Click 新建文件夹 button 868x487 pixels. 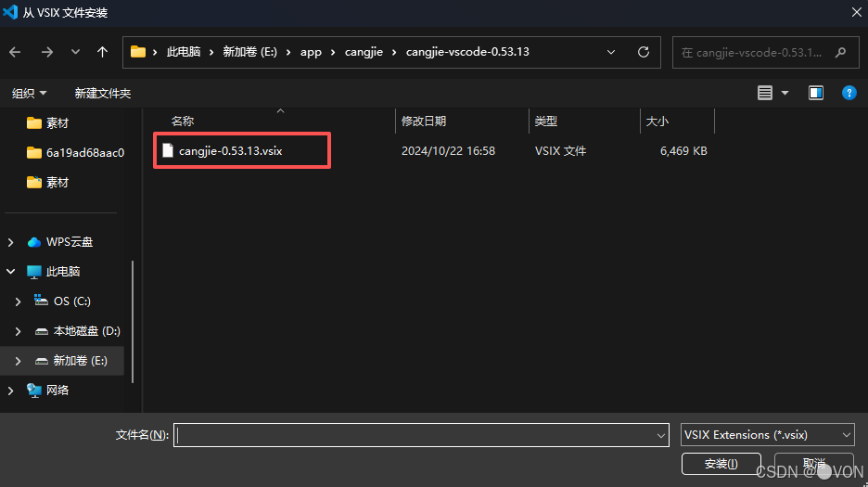pos(102,93)
